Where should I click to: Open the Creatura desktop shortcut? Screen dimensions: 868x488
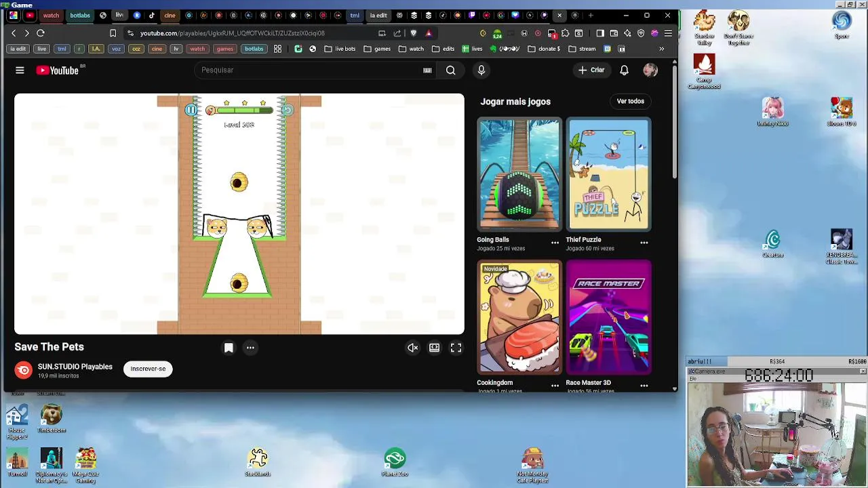[x=773, y=244]
